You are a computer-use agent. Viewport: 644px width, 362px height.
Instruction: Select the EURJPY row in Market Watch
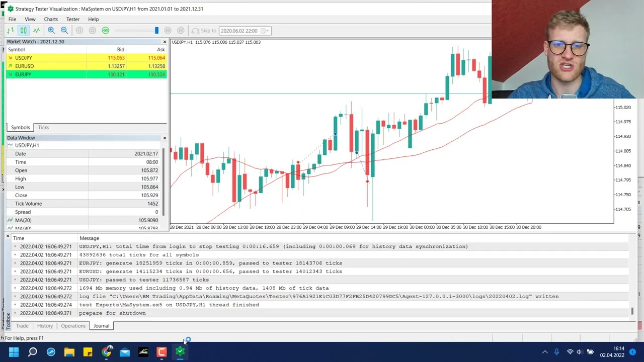(86, 74)
